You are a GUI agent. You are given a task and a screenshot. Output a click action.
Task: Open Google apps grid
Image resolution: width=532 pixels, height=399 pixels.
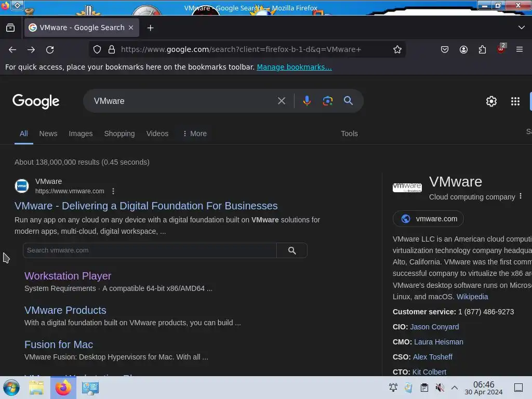click(515, 101)
